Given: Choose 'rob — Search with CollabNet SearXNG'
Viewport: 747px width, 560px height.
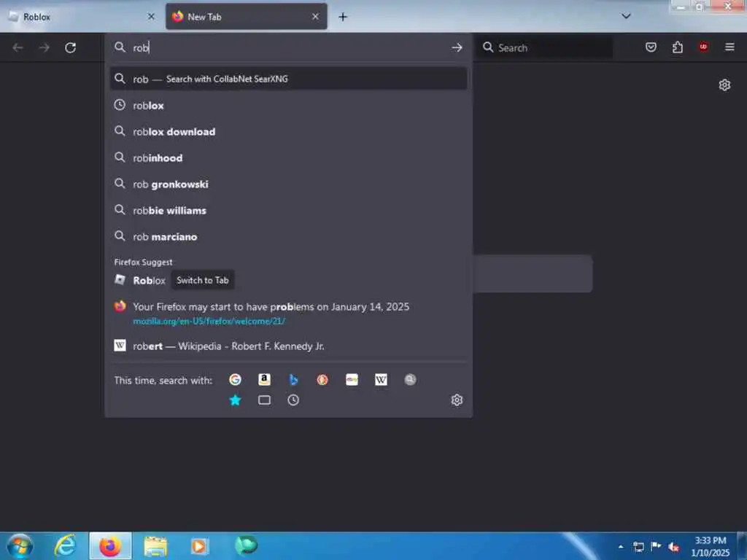Looking at the screenshot, I should coord(288,79).
